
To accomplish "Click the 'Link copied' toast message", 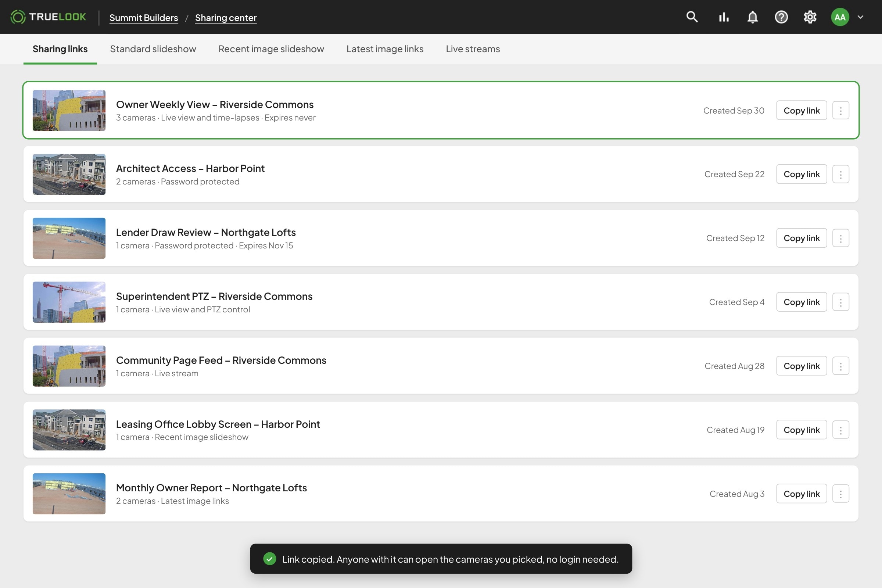I will (x=441, y=559).
